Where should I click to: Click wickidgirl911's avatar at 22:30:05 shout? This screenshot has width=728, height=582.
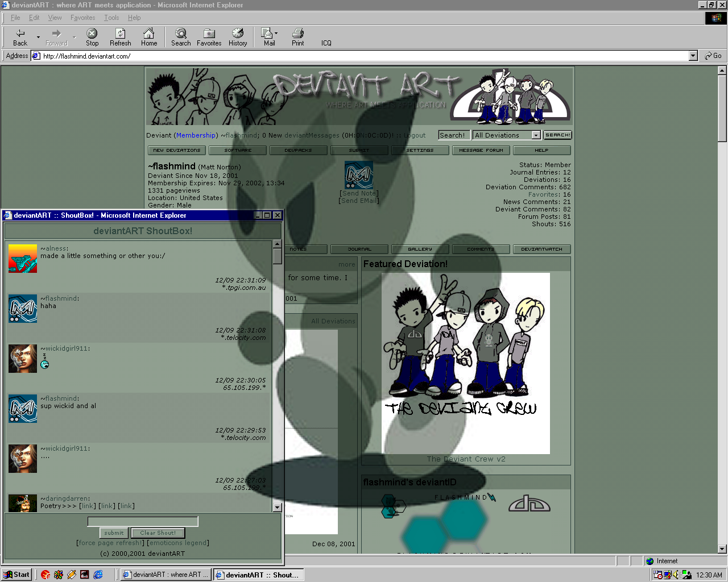tap(23, 359)
